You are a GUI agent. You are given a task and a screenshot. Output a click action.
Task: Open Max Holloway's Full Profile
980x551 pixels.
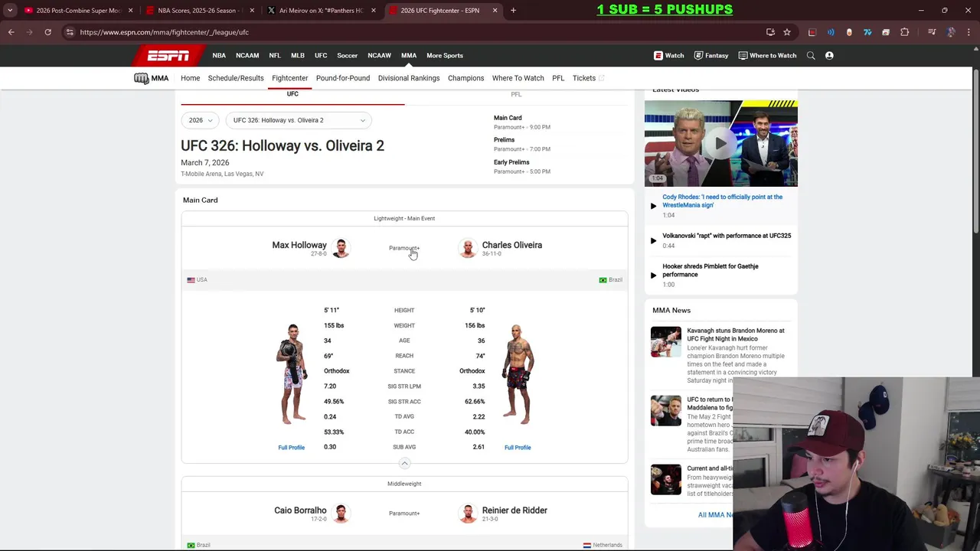pos(291,448)
